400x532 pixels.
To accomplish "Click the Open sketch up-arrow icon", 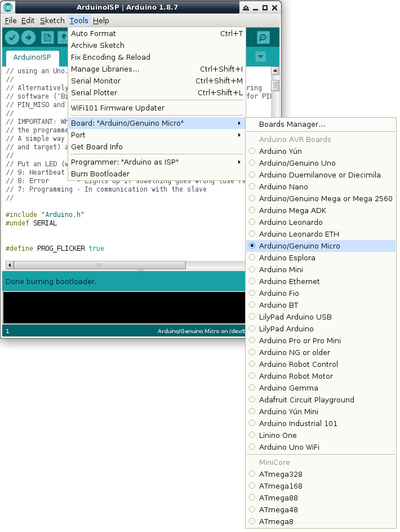I will pyautogui.click(x=63, y=37).
